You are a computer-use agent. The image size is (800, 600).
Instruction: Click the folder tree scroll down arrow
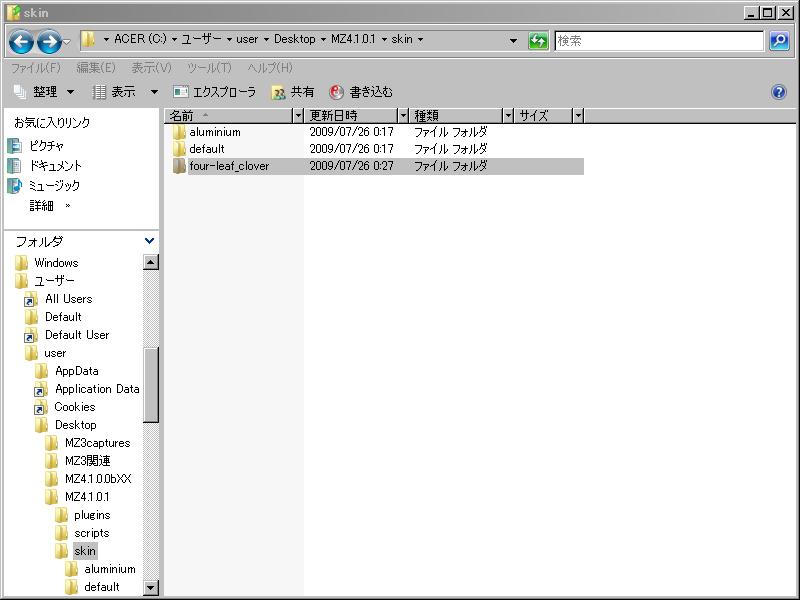pos(151,588)
